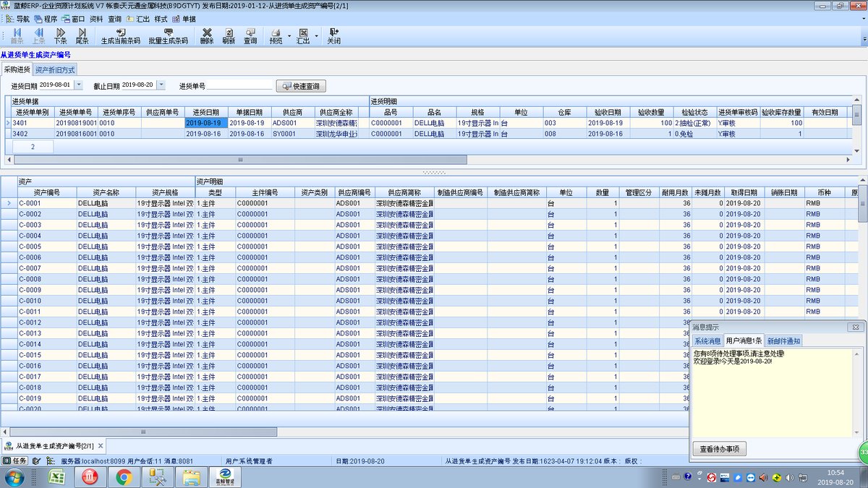
Task: Click the 任务 button in status bar
Action: pos(15,461)
